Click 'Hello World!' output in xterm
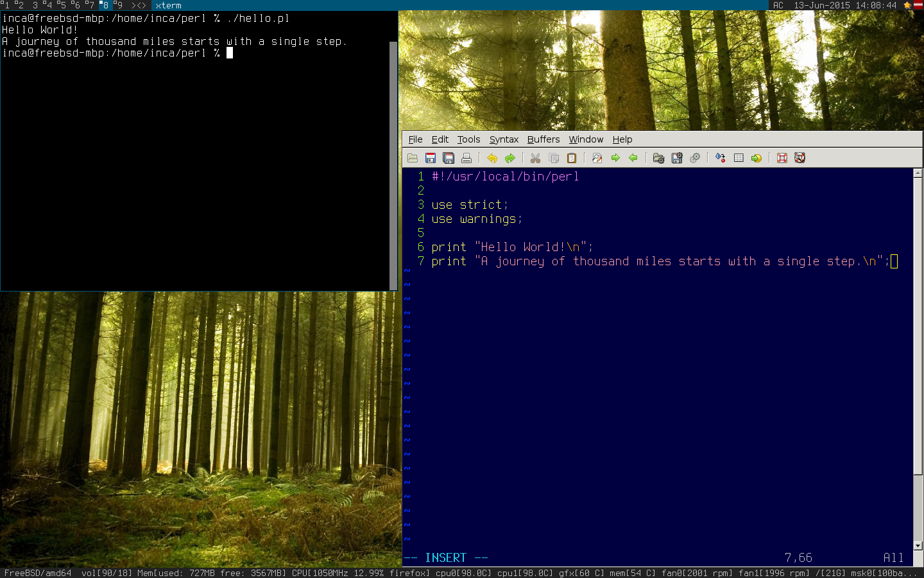 [x=40, y=30]
